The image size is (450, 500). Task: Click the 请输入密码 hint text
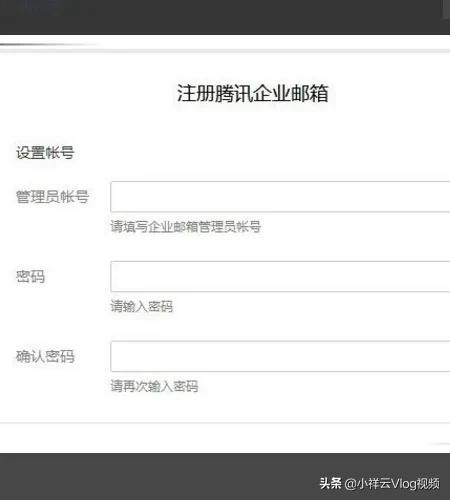pyautogui.click(x=142, y=306)
